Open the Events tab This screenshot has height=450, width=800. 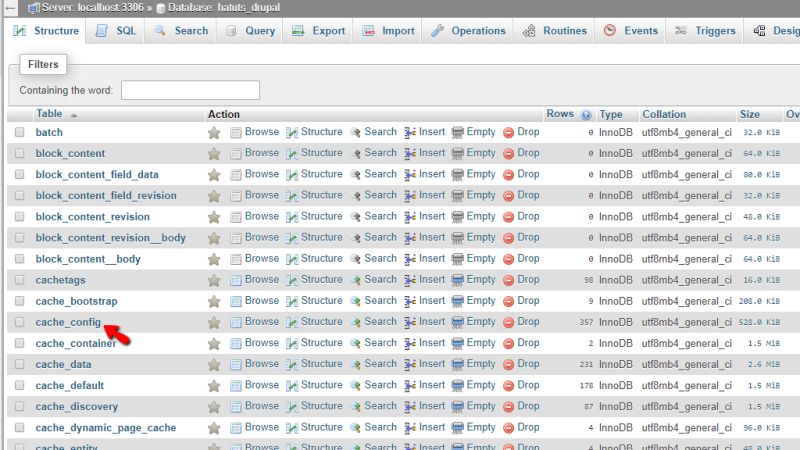(631, 31)
